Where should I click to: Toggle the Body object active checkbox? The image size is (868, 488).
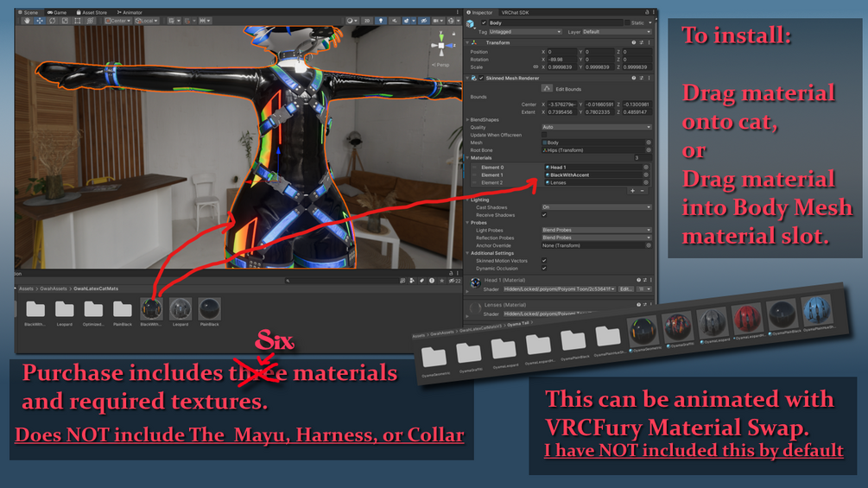pos(484,22)
